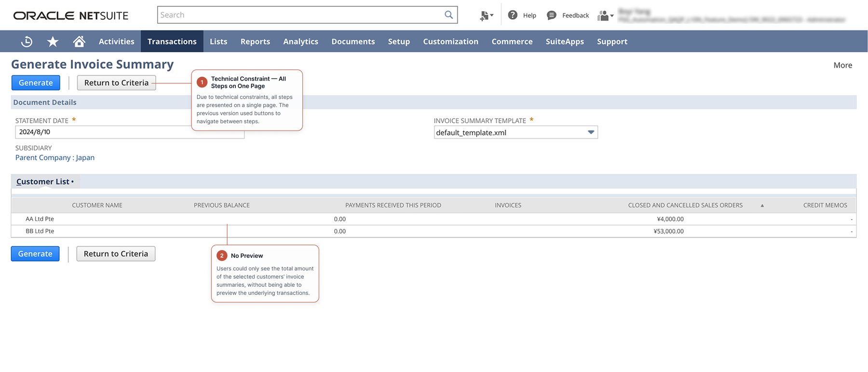Viewport: 868px width, 372px height.
Task: Click the Feedback speech bubble icon
Action: click(x=552, y=15)
